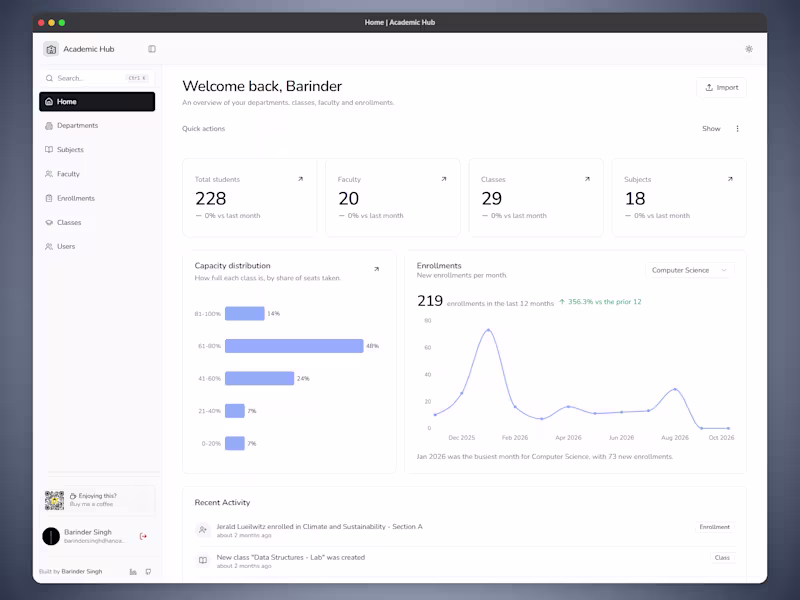The width and height of the screenshot is (800, 600).
Task: Click the Enrollment badge in Recent Activity
Action: tap(714, 527)
